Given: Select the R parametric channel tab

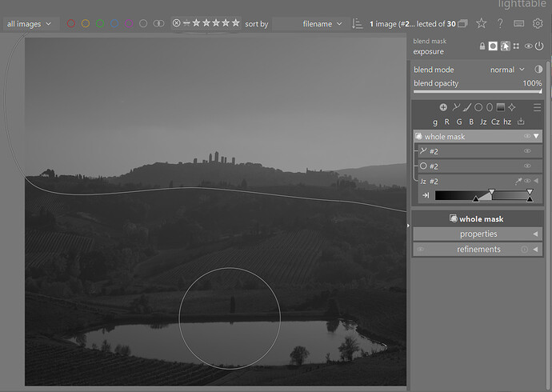Looking at the screenshot, I should pos(446,122).
